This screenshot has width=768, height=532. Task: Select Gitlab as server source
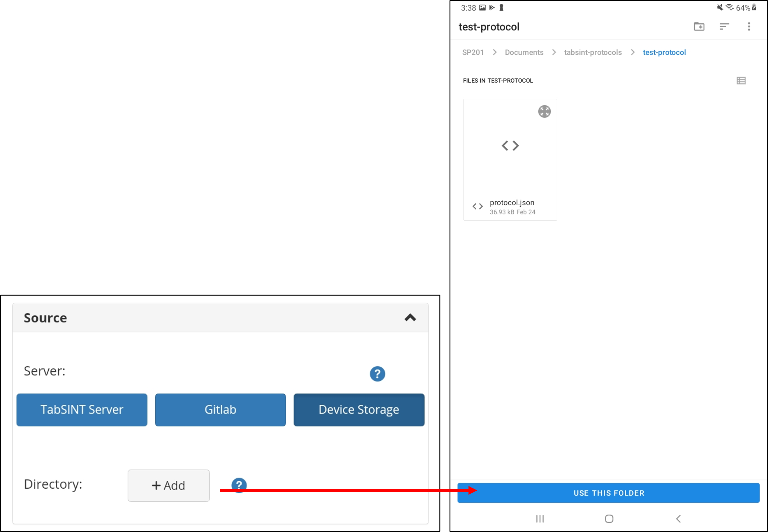click(220, 410)
